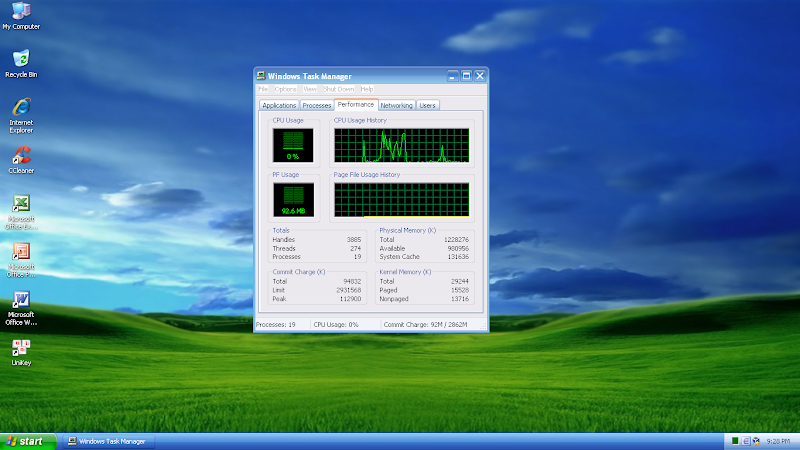The width and height of the screenshot is (800, 450).
Task: Open the Help menu in Task Manager
Action: coord(367,89)
